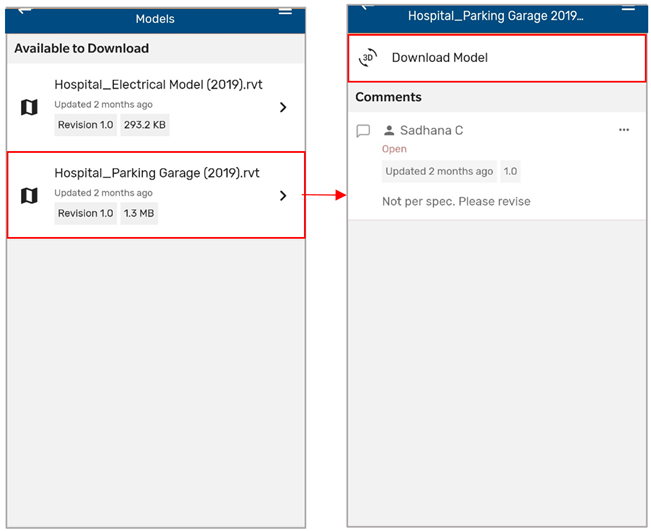Click the 3D rotate download icon
Screen dimensions: 651x531
pos(368,58)
